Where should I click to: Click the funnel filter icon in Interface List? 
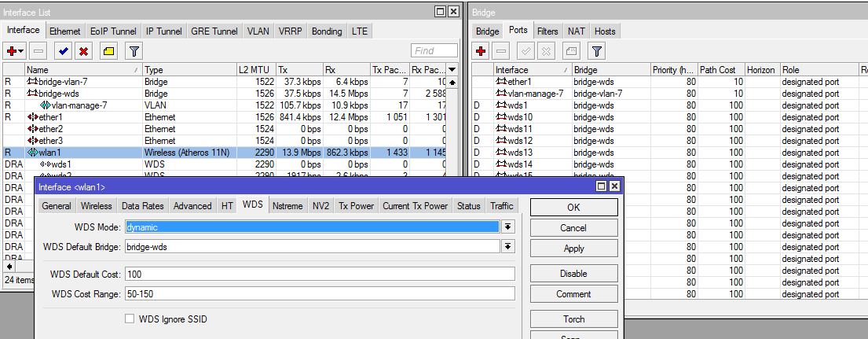134,51
